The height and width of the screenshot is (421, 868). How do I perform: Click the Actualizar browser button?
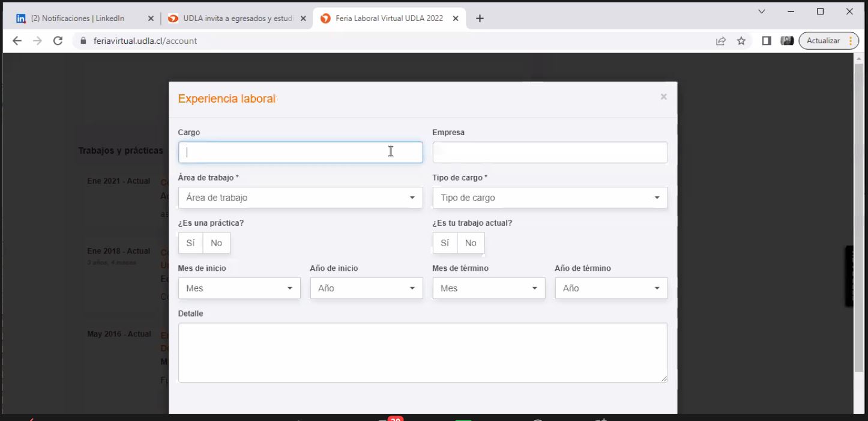tap(823, 41)
